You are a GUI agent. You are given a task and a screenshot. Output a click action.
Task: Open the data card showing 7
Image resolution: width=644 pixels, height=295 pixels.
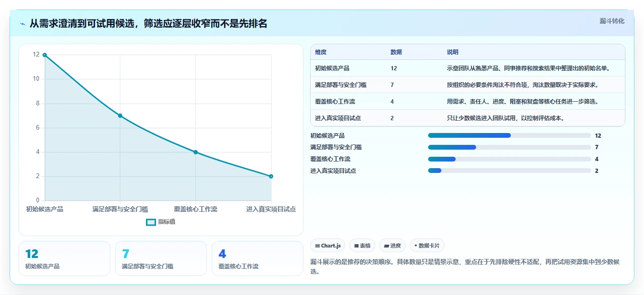coord(161,258)
